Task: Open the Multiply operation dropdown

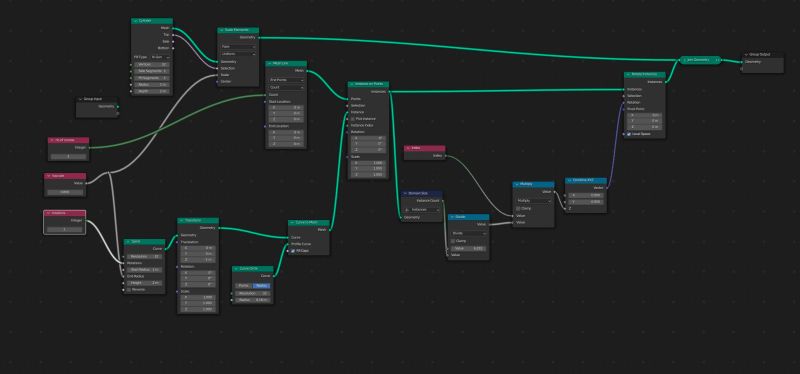Action: click(x=534, y=201)
